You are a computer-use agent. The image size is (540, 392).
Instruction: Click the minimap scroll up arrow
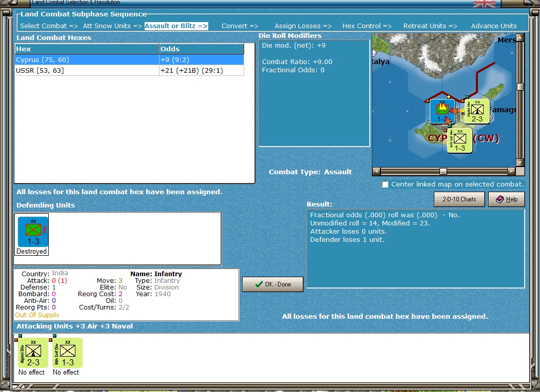[520, 37]
